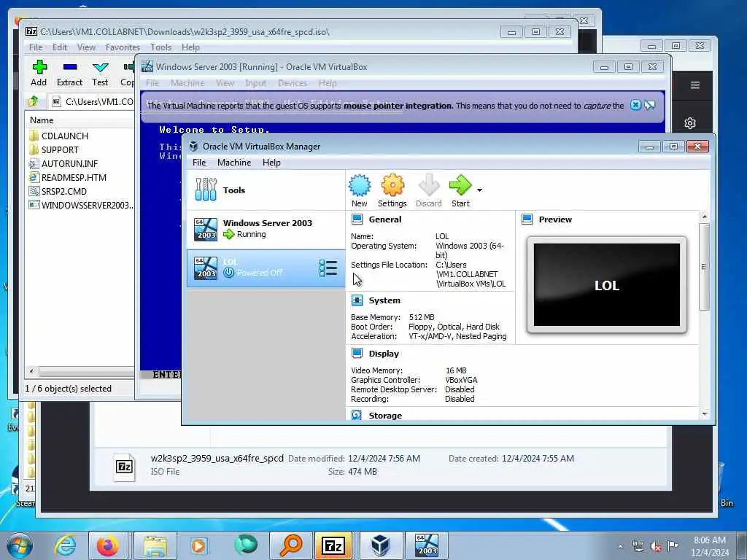Open View menu in the VM window
Image resolution: width=747 pixels, height=560 pixels.
[x=225, y=83]
